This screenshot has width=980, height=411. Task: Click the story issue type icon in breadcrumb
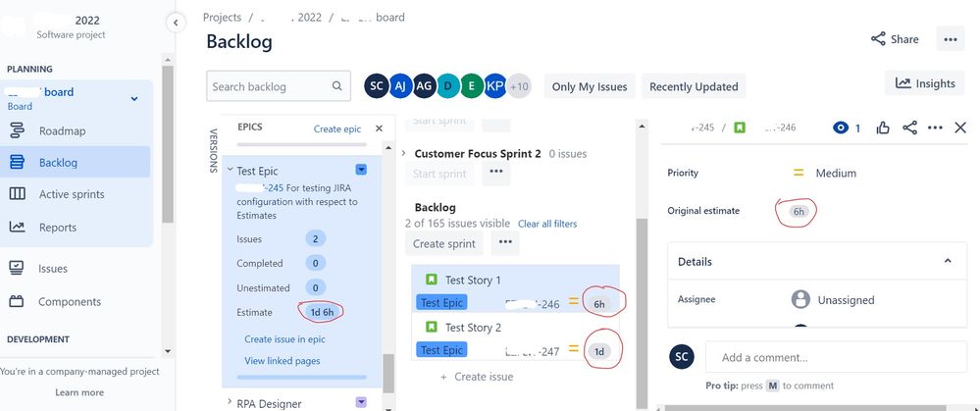(x=740, y=128)
